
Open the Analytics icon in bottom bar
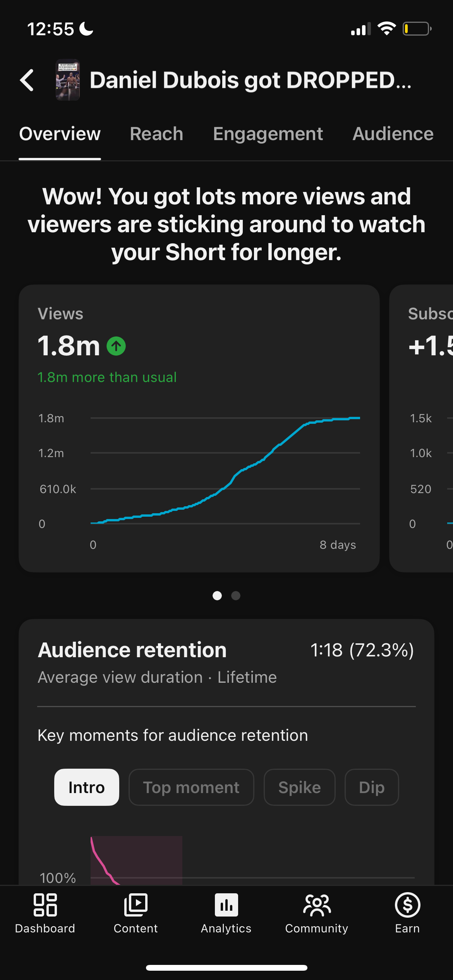[226, 905]
